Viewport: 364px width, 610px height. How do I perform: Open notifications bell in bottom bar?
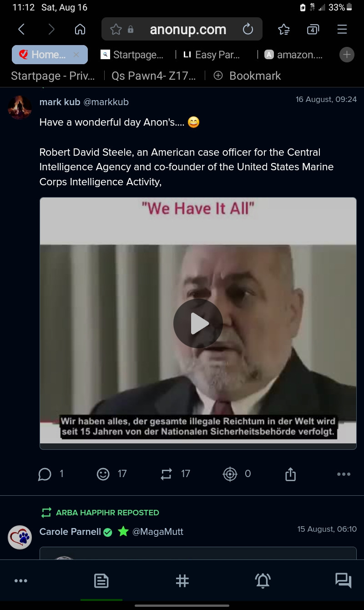tap(263, 581)
